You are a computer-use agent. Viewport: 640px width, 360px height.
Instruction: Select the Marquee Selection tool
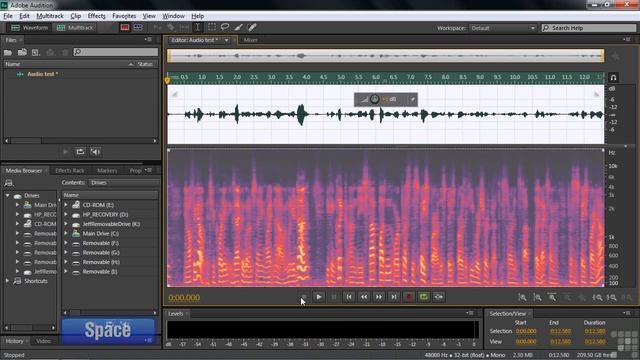pos(211,27)
